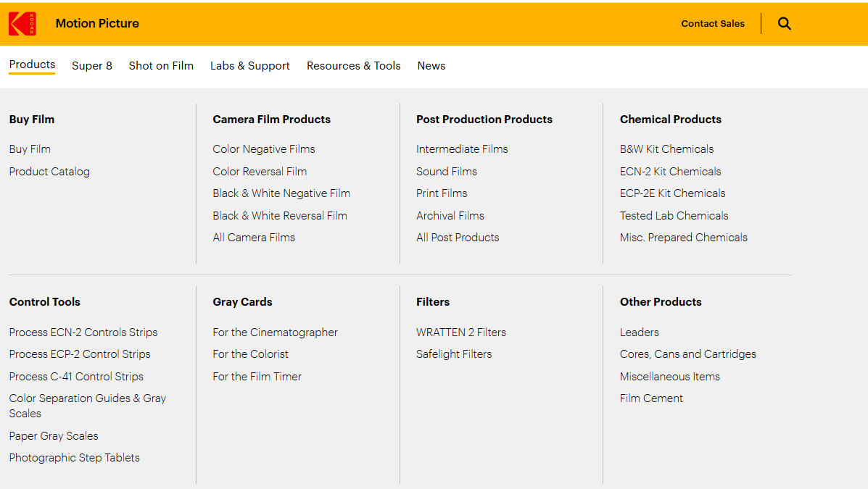
Task: Open the Leaders link
Action: click(640, 333)
